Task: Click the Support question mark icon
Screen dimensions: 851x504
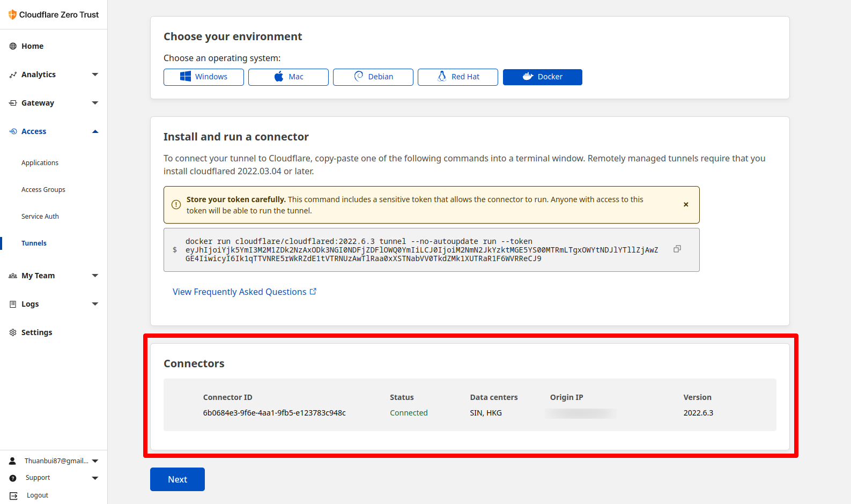Action: [13, 478]
